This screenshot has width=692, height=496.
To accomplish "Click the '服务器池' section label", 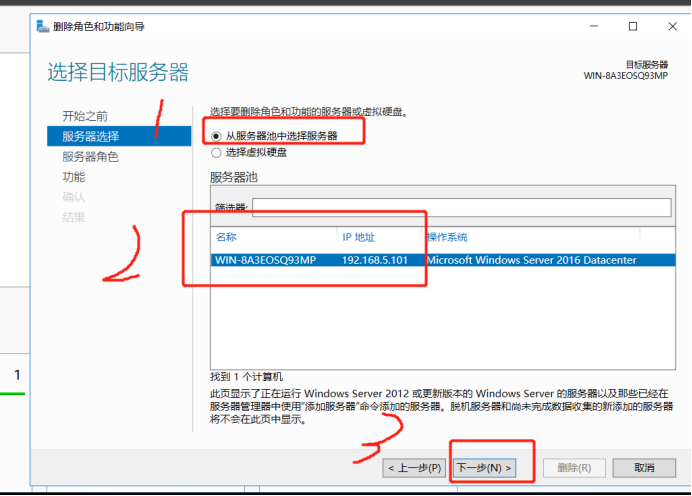I will 233,177.
